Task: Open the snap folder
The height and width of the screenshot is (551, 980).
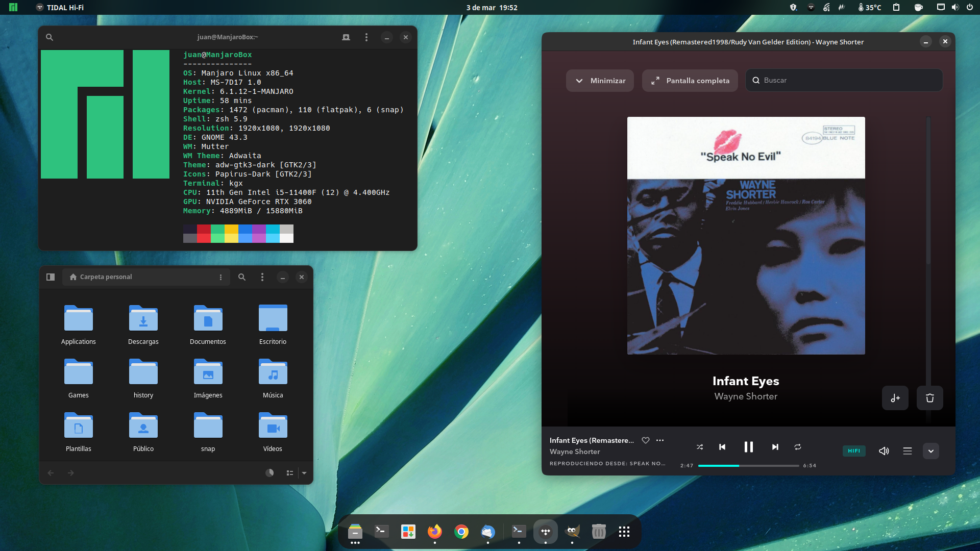Action: pyautogui.click(x=208, y=432)
